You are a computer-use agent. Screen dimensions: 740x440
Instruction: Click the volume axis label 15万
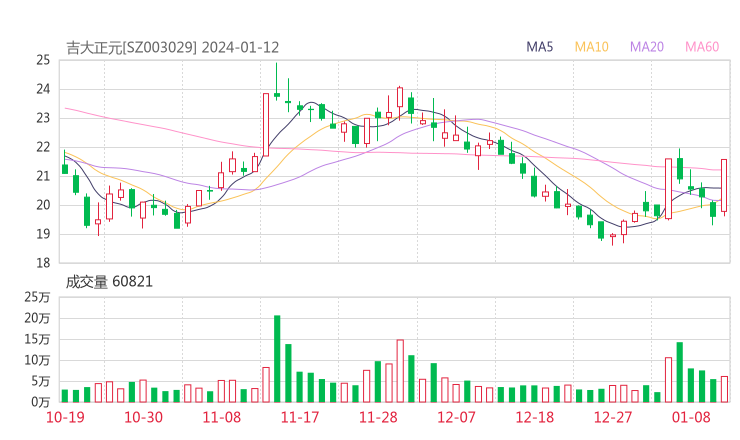(37, 339)
